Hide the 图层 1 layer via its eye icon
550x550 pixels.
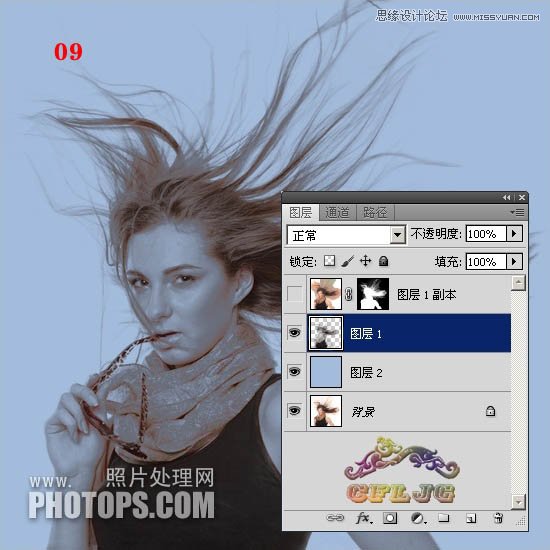294,332
